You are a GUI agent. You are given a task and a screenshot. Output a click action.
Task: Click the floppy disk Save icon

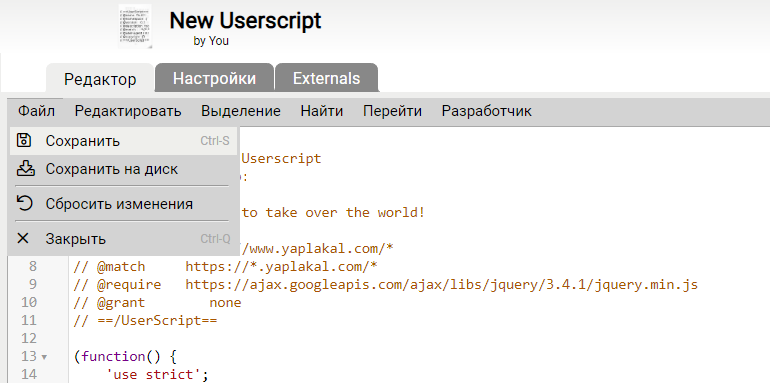pyautogui.click(x=24, y=140)
